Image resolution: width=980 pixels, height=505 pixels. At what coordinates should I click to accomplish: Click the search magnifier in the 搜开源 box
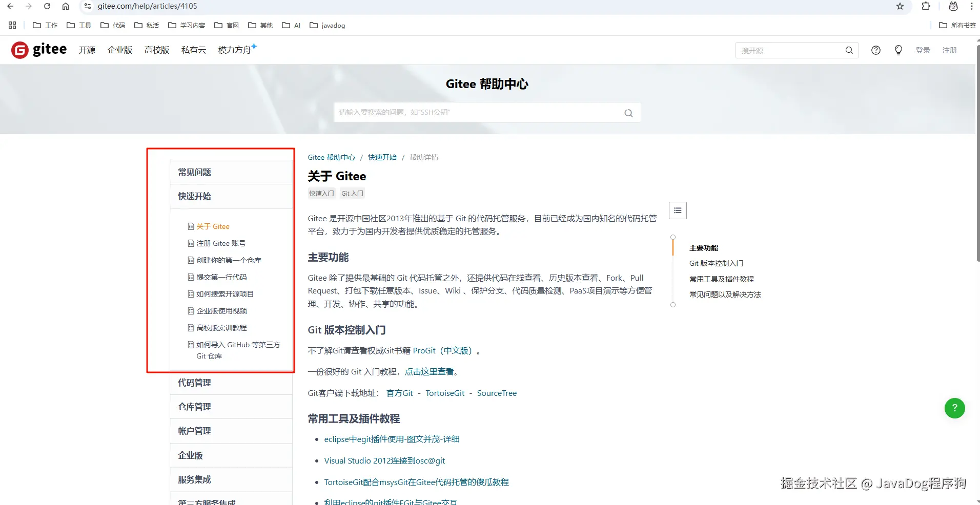[849, 50]
